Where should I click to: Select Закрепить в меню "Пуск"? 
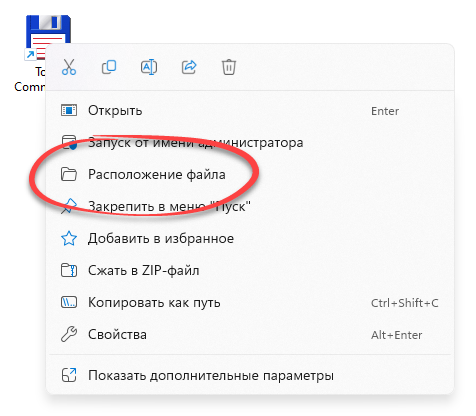click(x=250, y=207)
